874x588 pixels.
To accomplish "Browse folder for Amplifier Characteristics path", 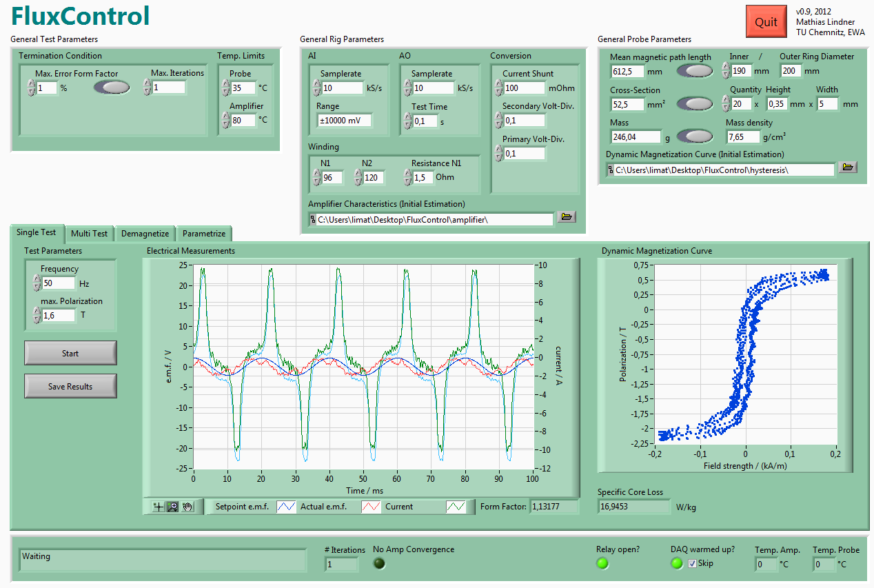I will pyautogui.click(x=566, y=217).
